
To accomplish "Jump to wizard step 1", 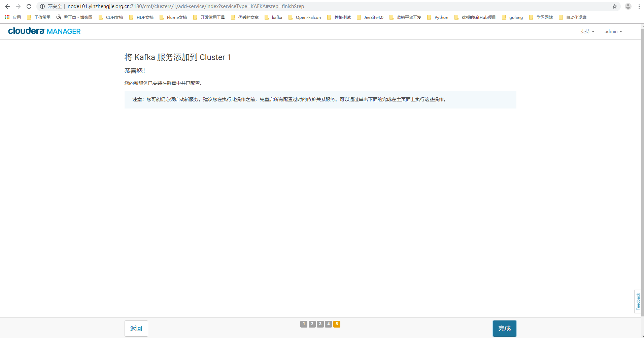I will (x=304, y=324).
